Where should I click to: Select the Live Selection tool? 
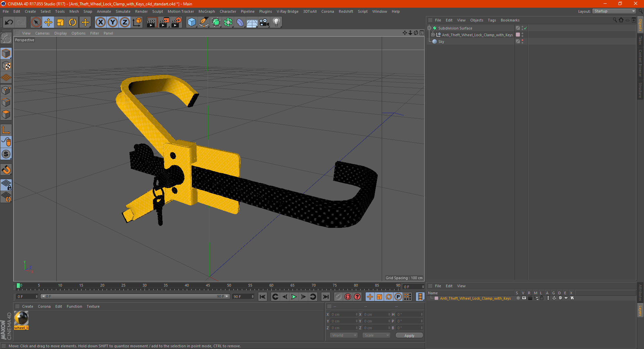36,22
